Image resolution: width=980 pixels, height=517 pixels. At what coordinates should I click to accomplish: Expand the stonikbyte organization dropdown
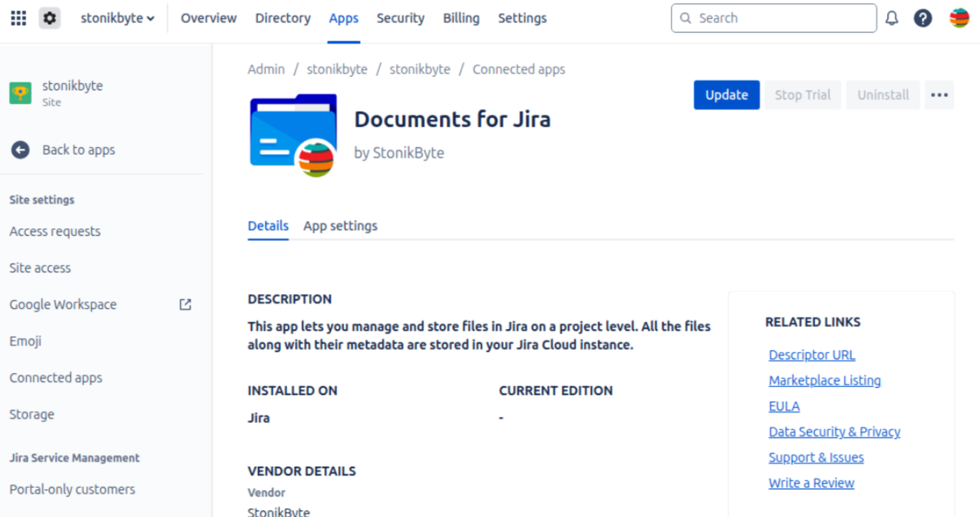pos(117,18)
